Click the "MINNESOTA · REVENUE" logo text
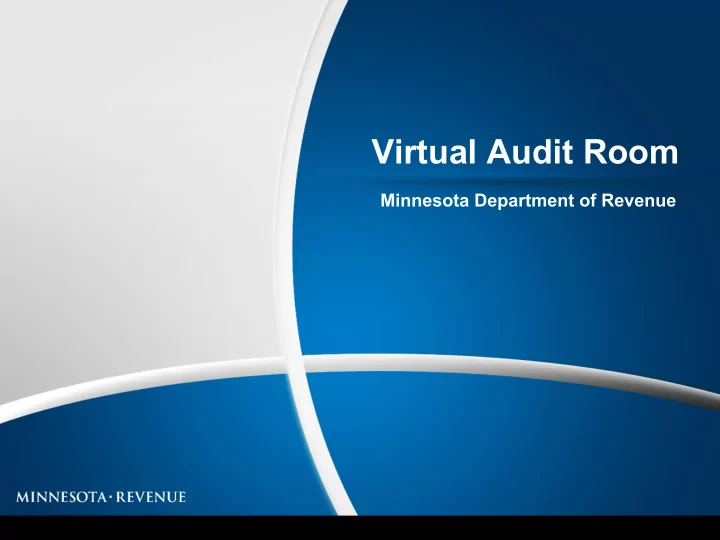Image resolution: width=720 pixels, height=540 pixels. point(101,497)
